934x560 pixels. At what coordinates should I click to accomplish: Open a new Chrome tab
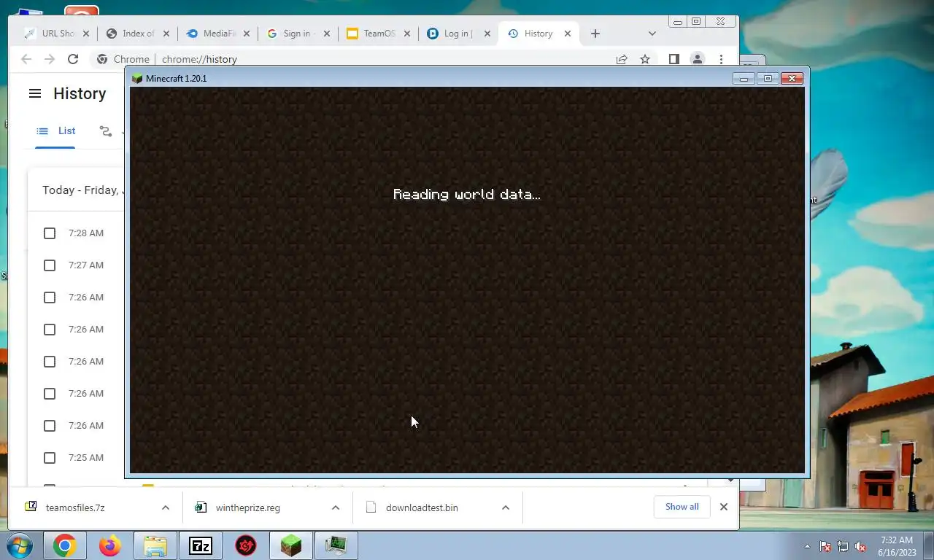coord(595,34)
